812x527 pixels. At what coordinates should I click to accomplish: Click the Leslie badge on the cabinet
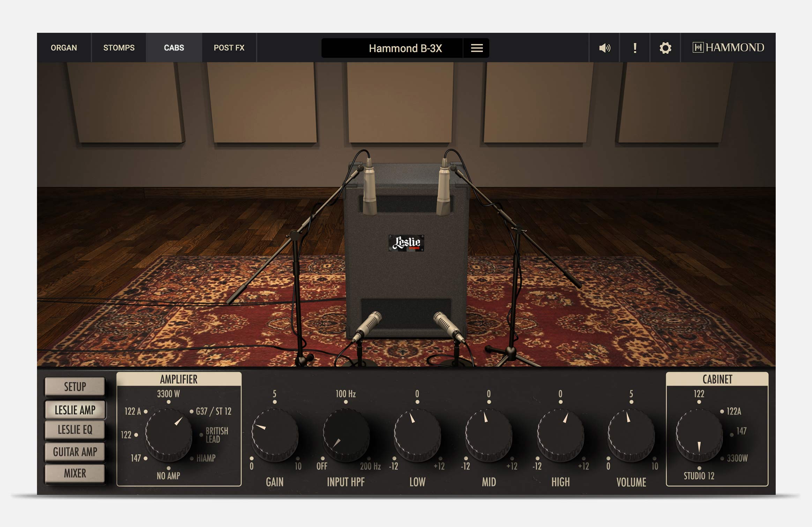click(406, 243)
